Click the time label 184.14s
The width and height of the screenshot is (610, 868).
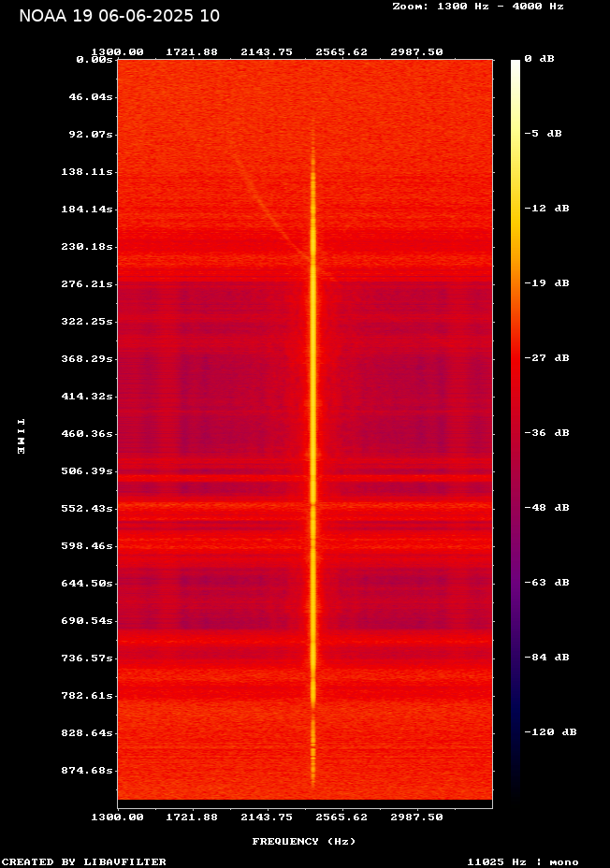point(87,210)
